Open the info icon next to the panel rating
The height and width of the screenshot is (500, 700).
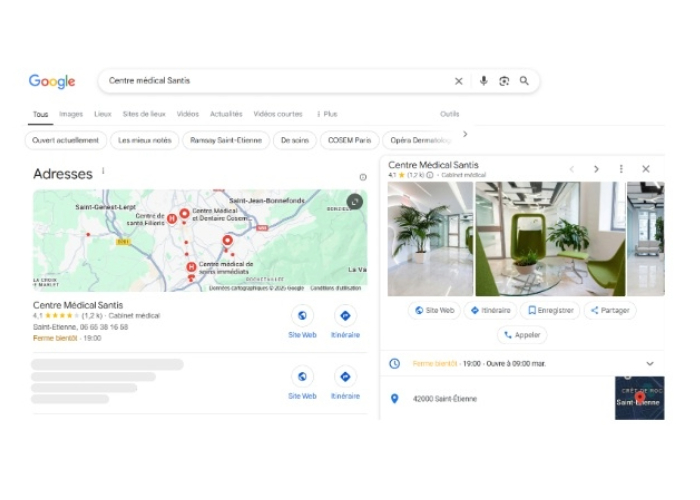[430, 175]
